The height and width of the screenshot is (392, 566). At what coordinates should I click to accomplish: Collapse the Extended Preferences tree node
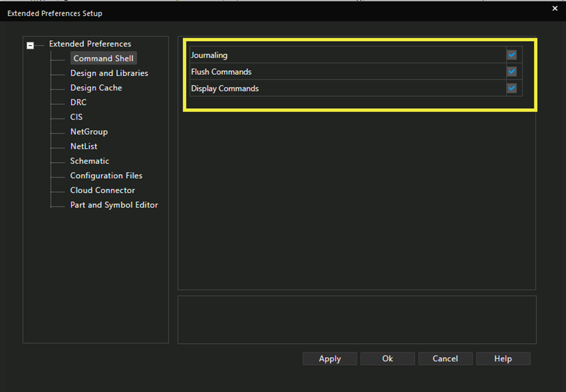point(29,44)
